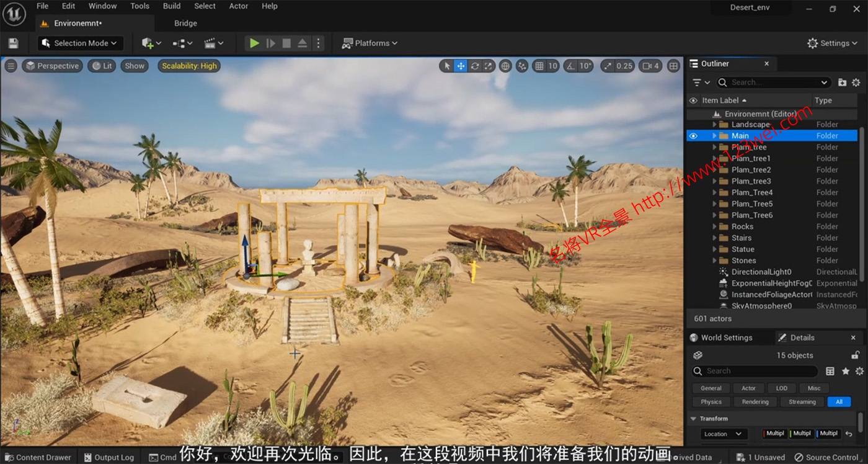Select the Scale tool in viewport toolbar
Viewport: 868px width, 464px height.
click(x=489, y=65)
